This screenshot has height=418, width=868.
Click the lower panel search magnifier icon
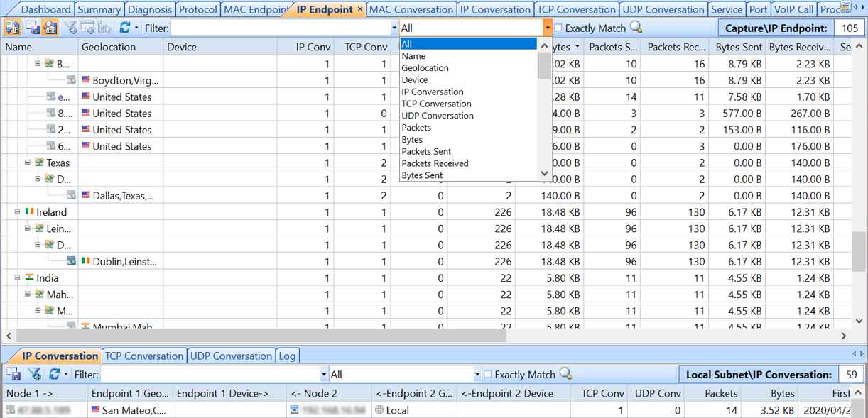pyautogui.click(x=565, y=374)
